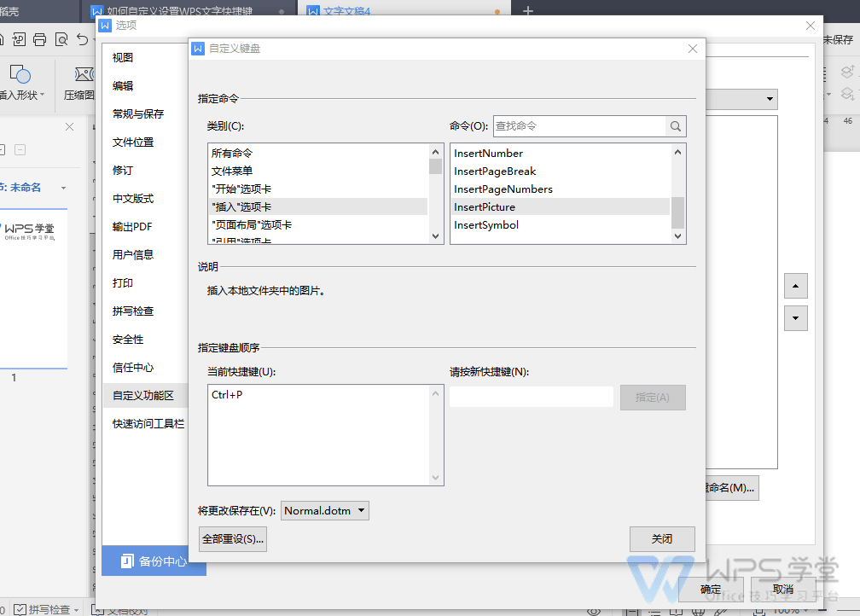
Task: Select "开始"选项卡 category
Action: tap(318, 189)
